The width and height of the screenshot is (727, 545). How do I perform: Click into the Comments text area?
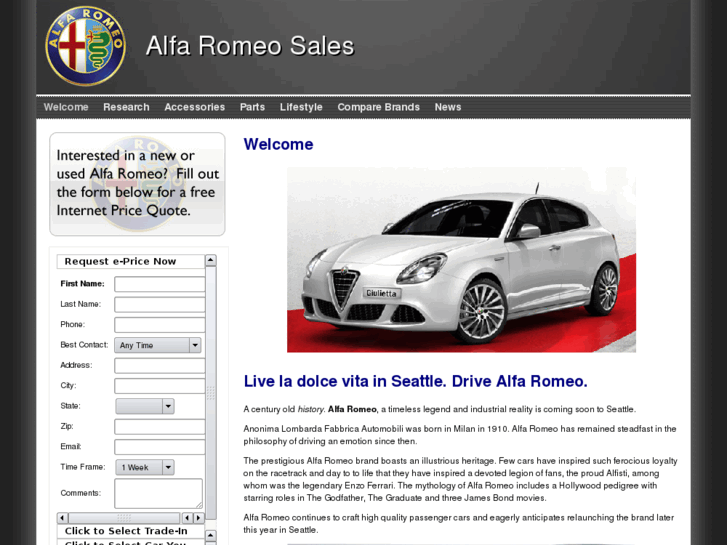tap(159, 494)
